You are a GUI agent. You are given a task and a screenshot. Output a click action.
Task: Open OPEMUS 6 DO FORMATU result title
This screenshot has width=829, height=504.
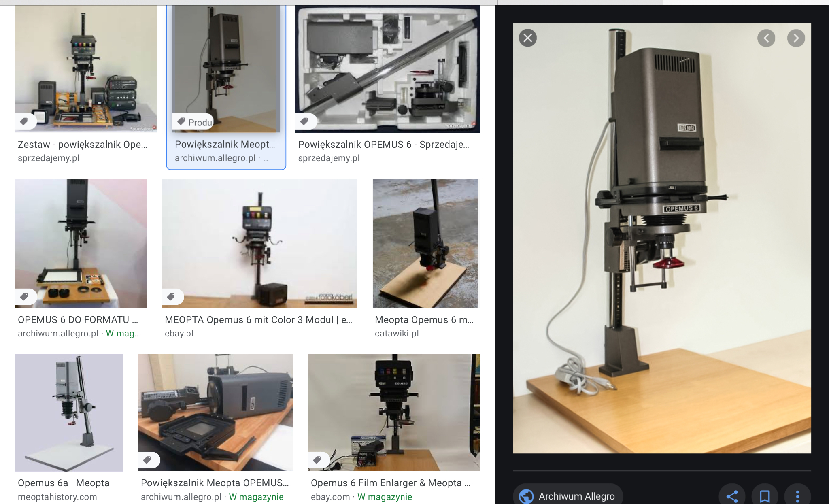pos(78,320)
